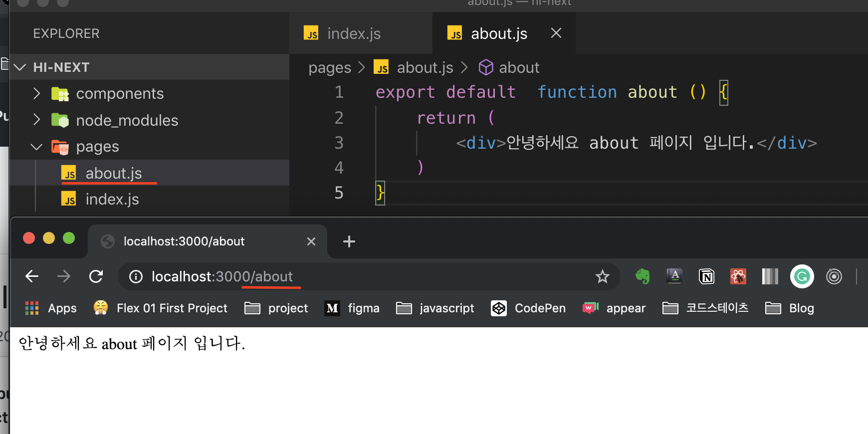The height and width of the screenshot is (434, 868).
Task: Reload the localhost about page
Action: click(x=96, y=276)
